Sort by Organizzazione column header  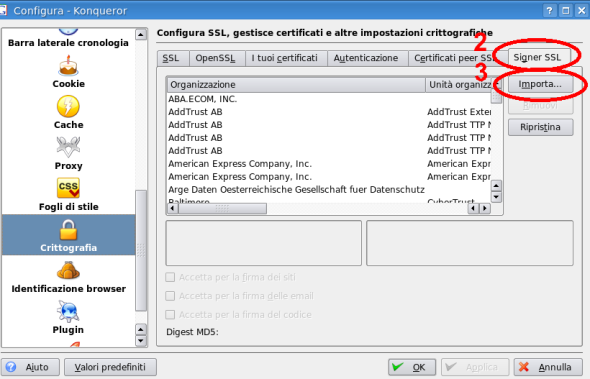click(297, 85)
